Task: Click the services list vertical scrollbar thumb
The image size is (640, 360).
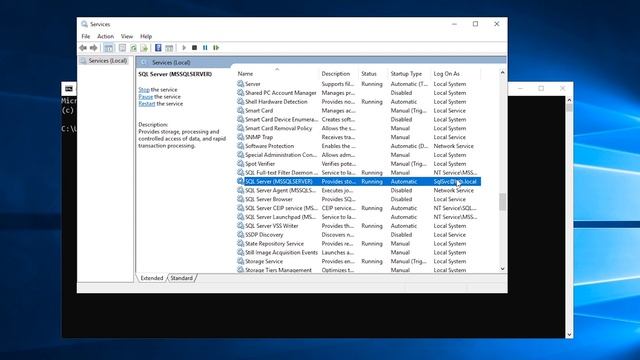Action: pos(502,202)
